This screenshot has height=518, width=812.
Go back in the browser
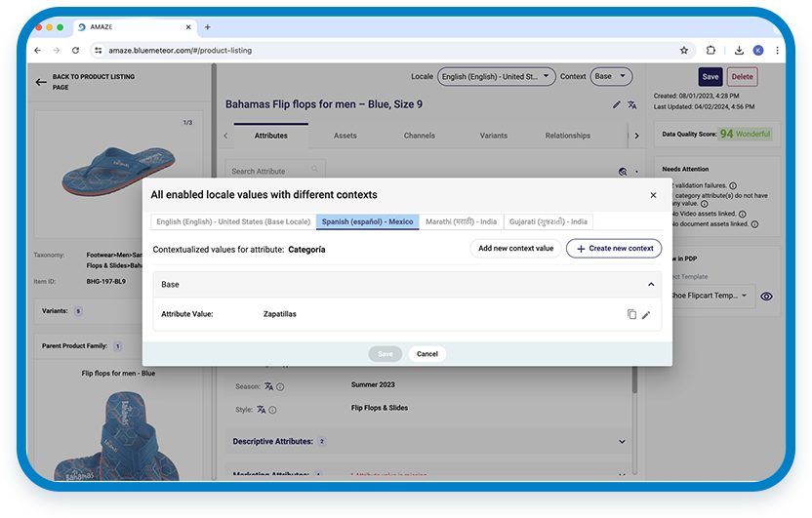click(37, 50)
